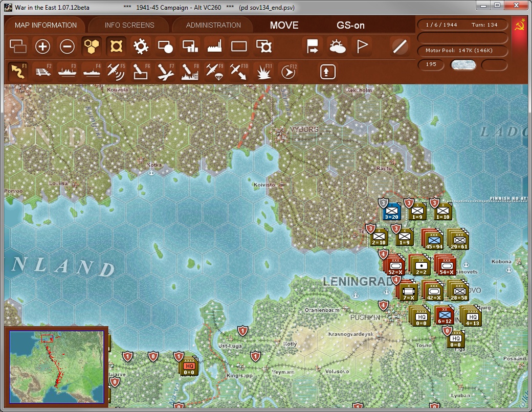Click the date and Turn 134 display
The width and height of the screenshot is (532, 412).
click(462, 25)
